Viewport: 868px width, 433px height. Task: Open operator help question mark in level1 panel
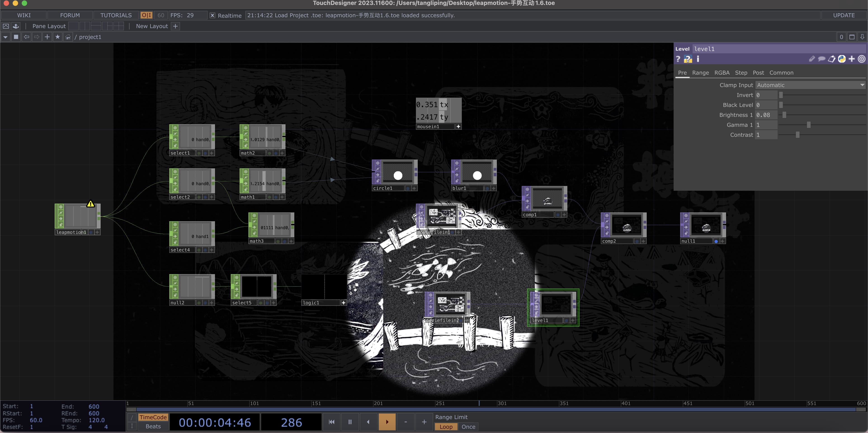(x=678, y=59)
